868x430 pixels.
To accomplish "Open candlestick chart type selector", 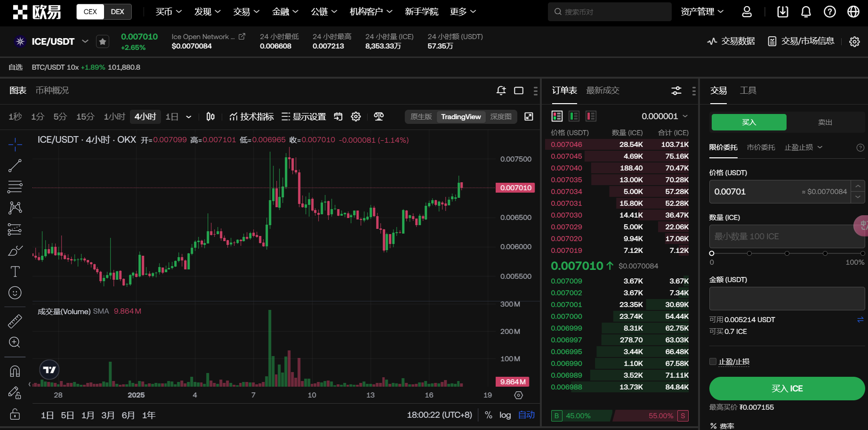I will point(210,117).
